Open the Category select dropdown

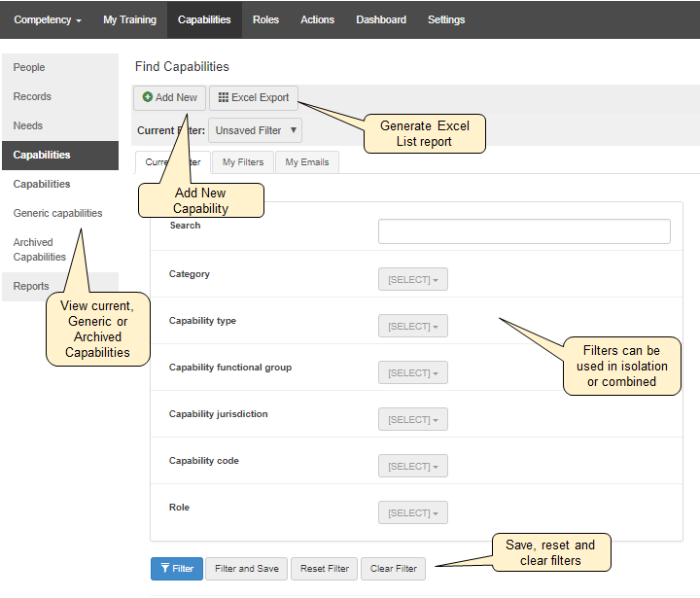412,280
